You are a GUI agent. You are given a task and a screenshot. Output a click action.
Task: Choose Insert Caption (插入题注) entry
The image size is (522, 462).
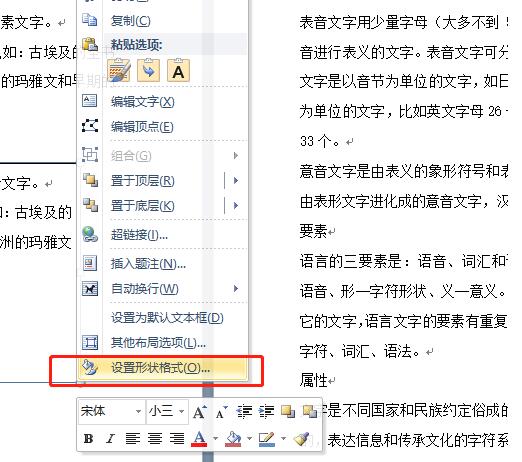(x=148, y=264)
